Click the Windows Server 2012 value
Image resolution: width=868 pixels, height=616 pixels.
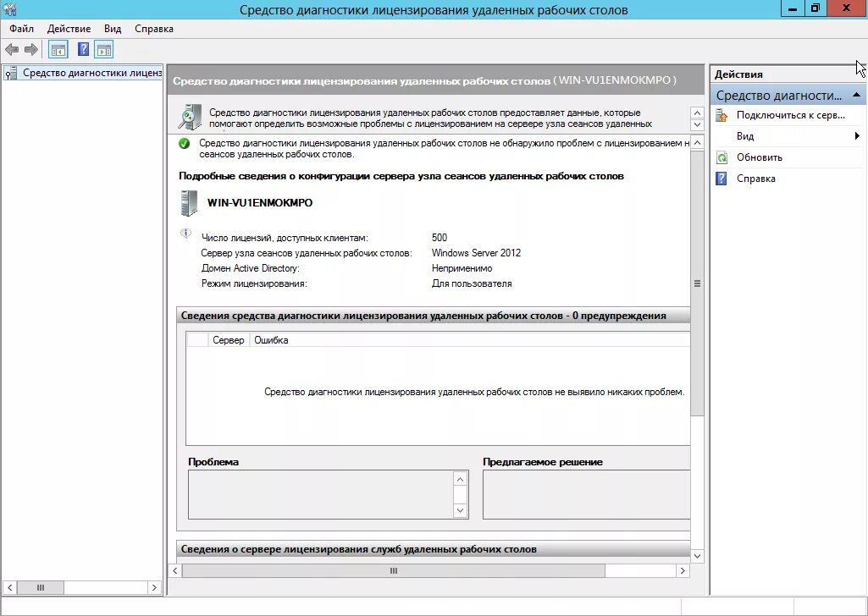[x=476, y=253]
